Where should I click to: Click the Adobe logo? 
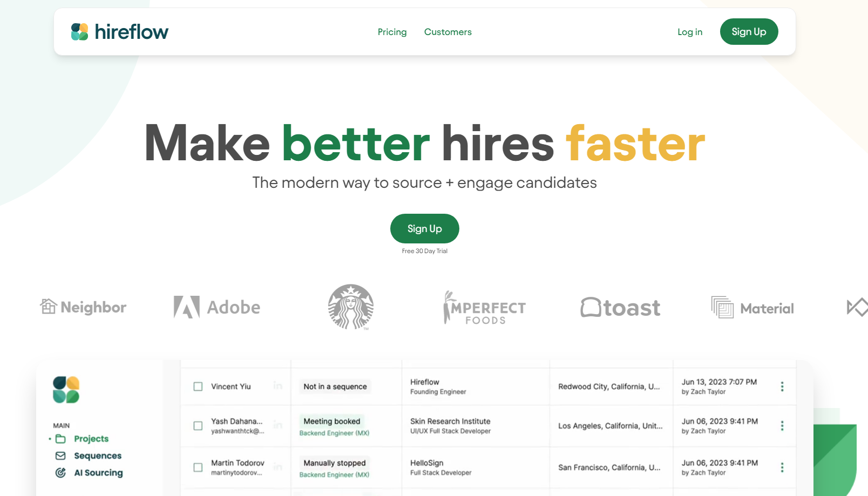[217, 307]
